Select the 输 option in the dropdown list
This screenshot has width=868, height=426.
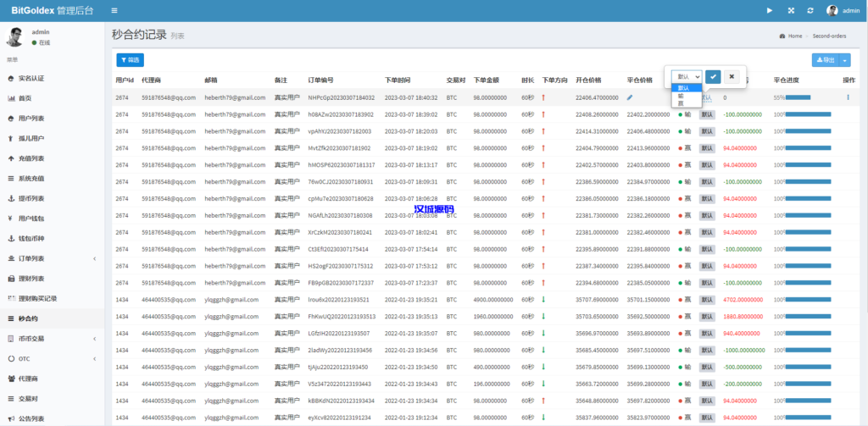coord(682,96)
